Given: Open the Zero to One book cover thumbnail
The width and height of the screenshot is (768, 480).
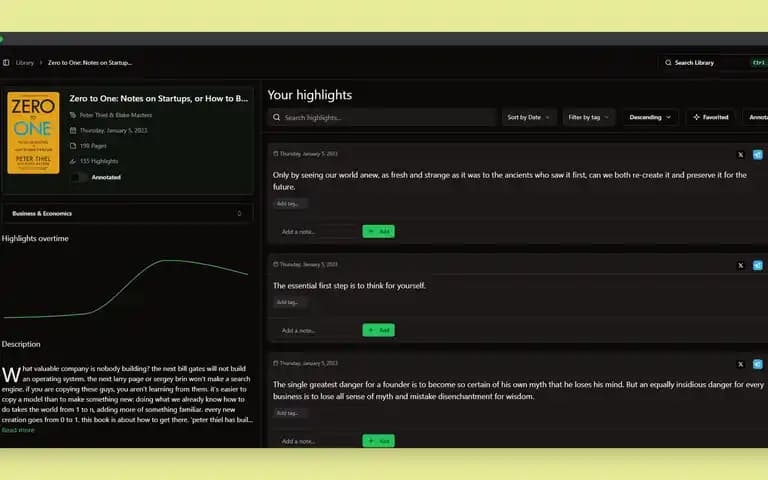Looking at the screenshot, I should 33,133.
